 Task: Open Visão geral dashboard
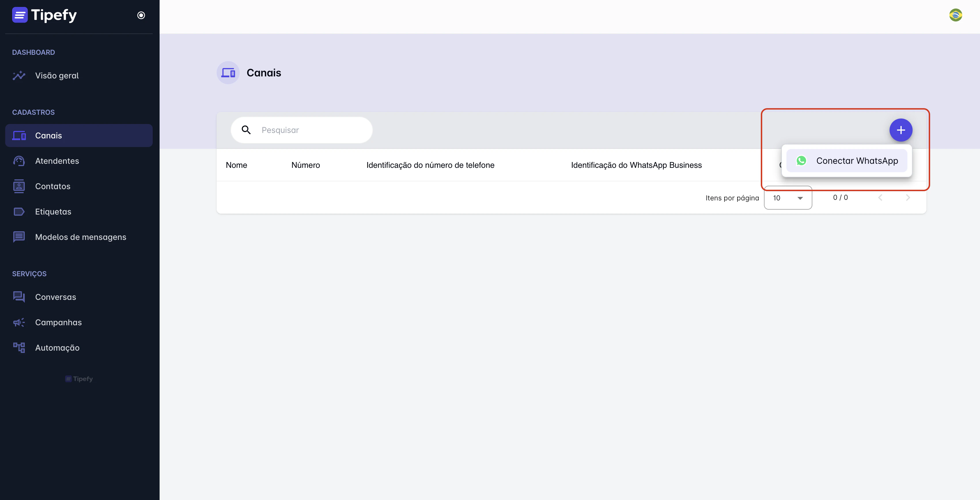pos(57,75)
